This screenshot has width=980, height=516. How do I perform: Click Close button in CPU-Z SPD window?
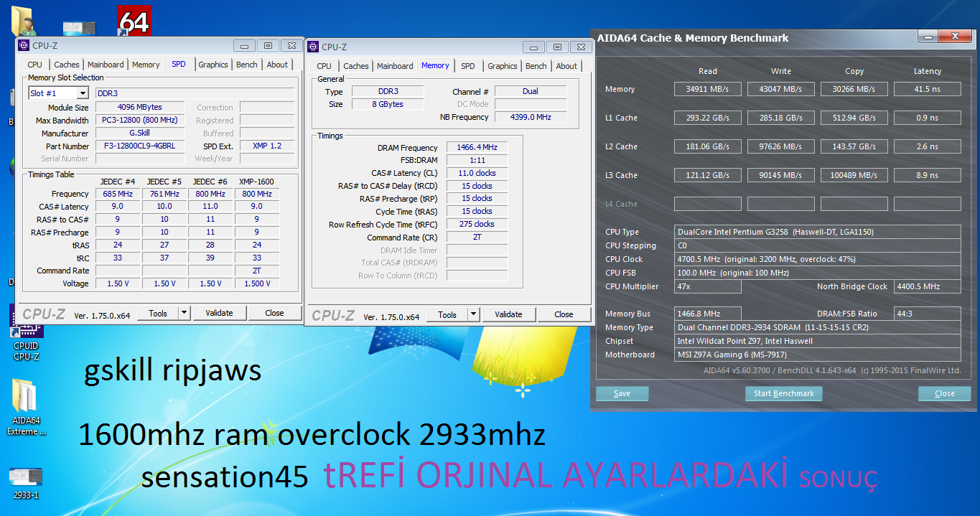(274, 313)
